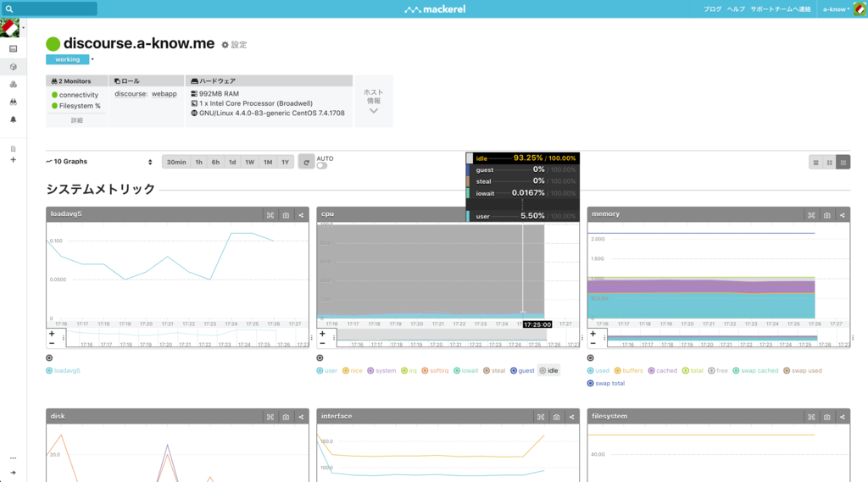Open the dashboard icon in left sidebar
This screenshot has height=482, width=868.
click(14, 48)
